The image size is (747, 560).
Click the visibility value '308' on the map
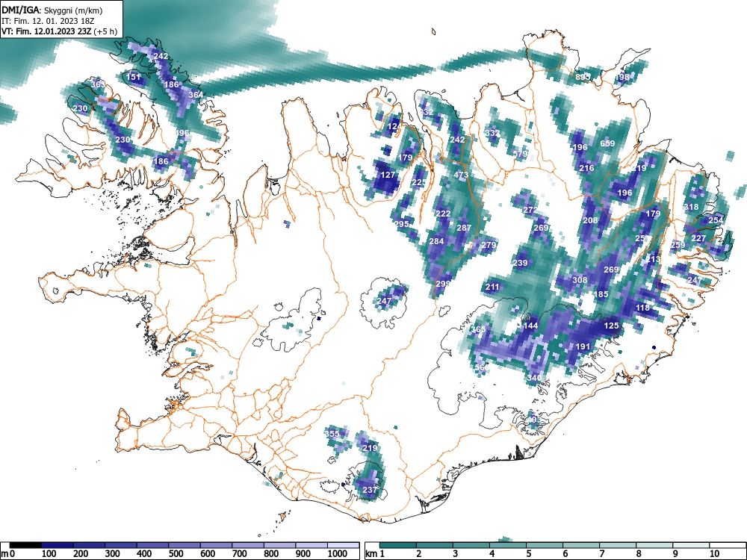[x=580, y=280]
